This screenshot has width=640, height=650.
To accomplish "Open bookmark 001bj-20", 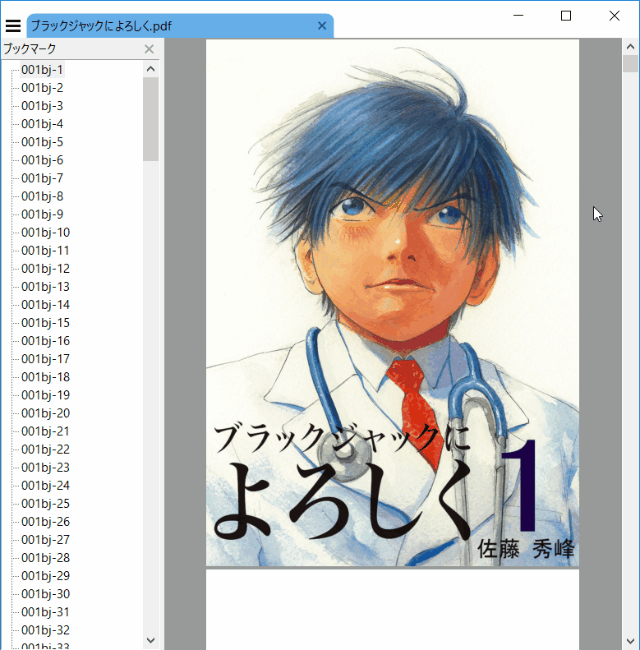I will click(x=45, y=413).
